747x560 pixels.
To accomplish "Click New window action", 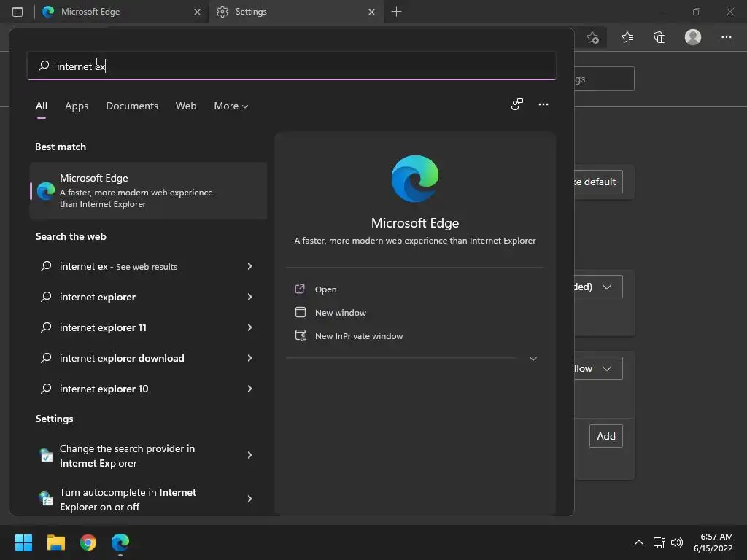I will tap(341, 313).
